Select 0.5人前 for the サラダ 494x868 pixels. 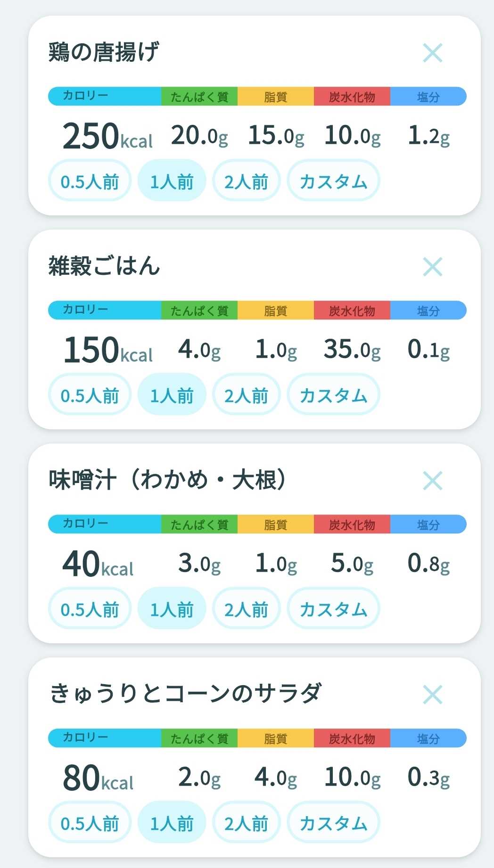(x=90, y=822)
